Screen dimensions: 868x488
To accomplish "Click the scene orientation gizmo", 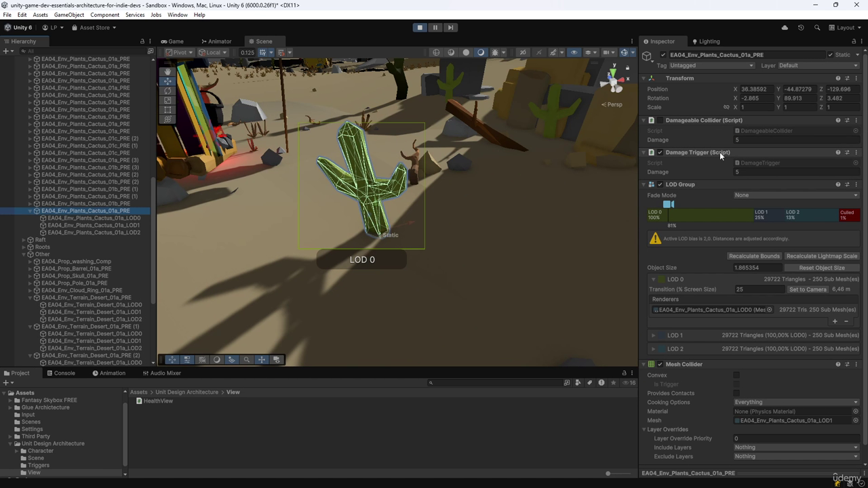I will point(614,80).
